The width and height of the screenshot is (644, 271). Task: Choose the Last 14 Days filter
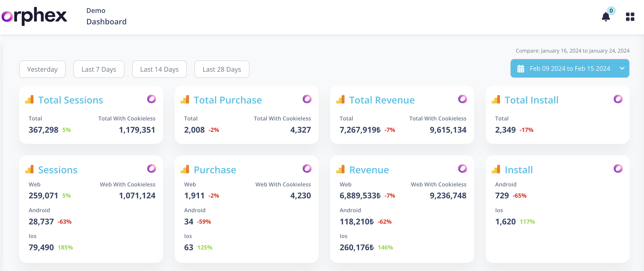point(159,69)
